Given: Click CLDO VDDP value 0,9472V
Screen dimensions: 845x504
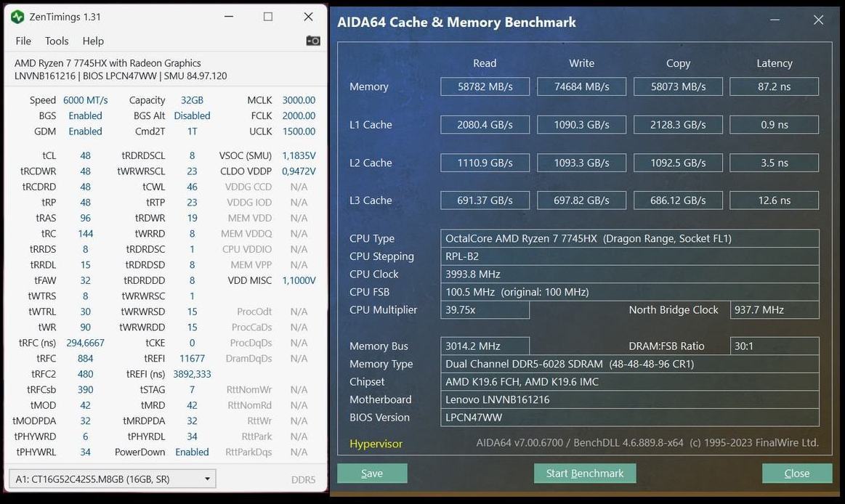Looking at the screenshot, I should tap(299, 171).
